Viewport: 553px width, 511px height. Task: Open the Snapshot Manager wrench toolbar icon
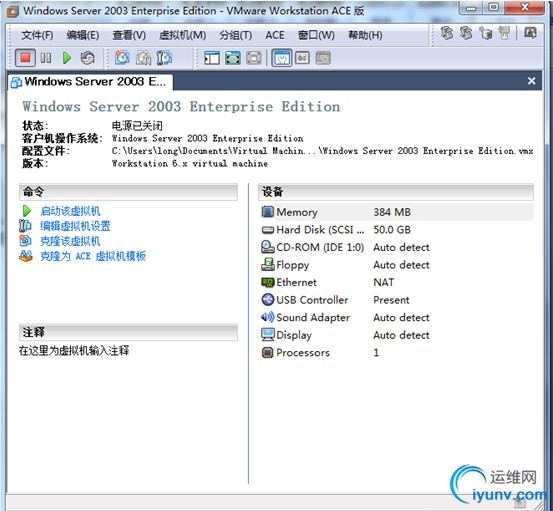[164, 58]
